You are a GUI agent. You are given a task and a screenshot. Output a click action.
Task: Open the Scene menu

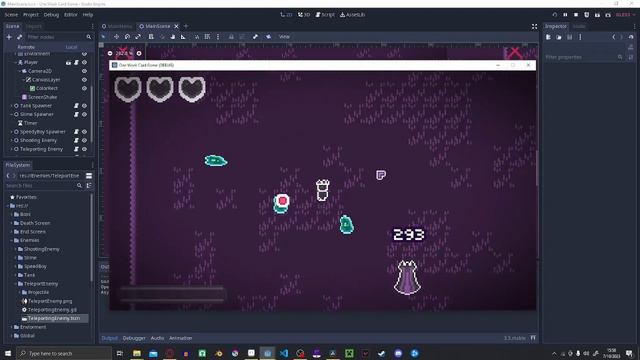pyautogui.click(x=11, y=15)
